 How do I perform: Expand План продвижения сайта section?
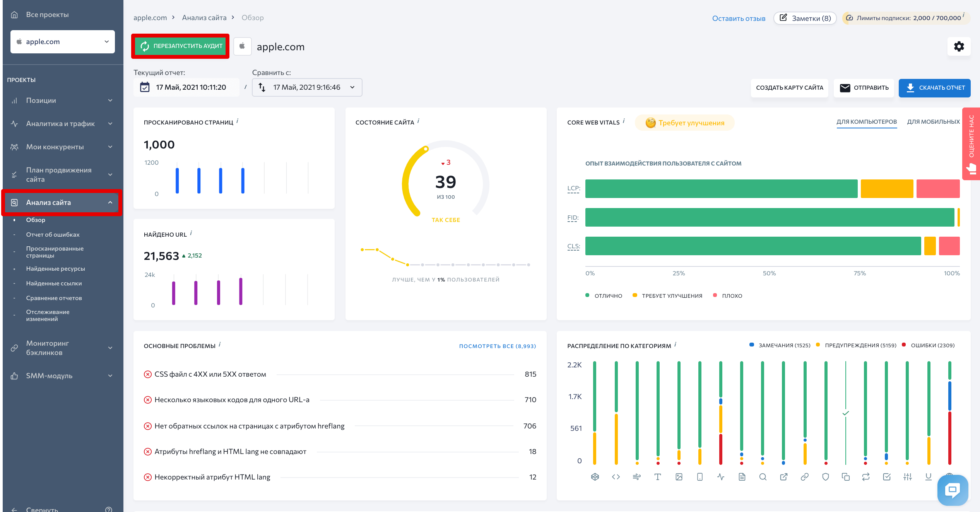click(62, 175)
